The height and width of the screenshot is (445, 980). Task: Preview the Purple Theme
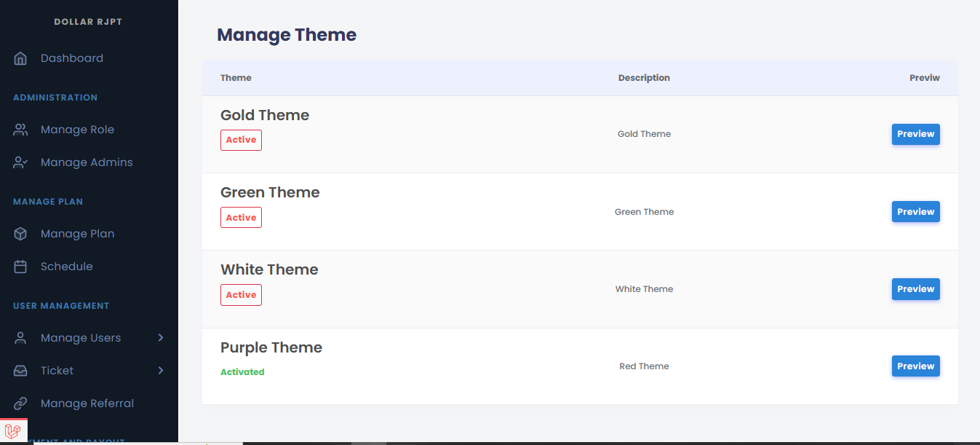click(x=915, y=366)
